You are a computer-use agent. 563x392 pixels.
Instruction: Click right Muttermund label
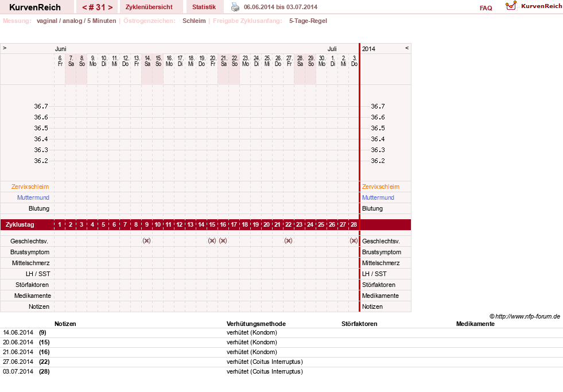click(378, 197)
